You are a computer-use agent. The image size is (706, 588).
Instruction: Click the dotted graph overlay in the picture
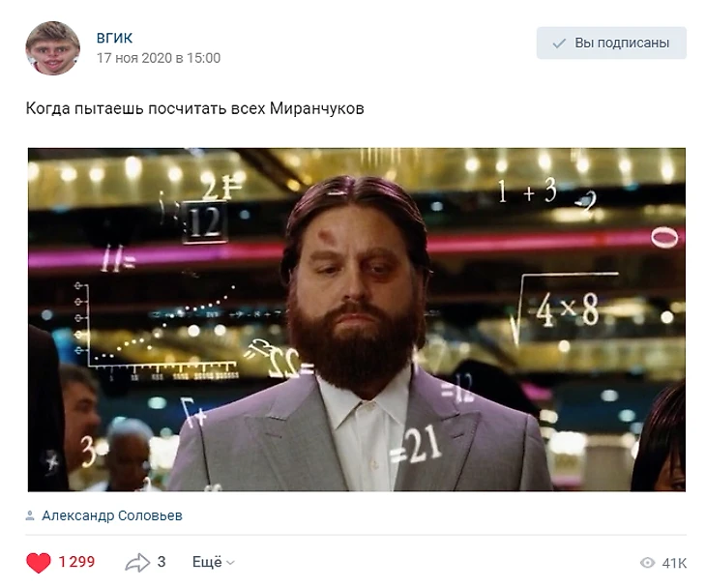click(x=160, y=329)
